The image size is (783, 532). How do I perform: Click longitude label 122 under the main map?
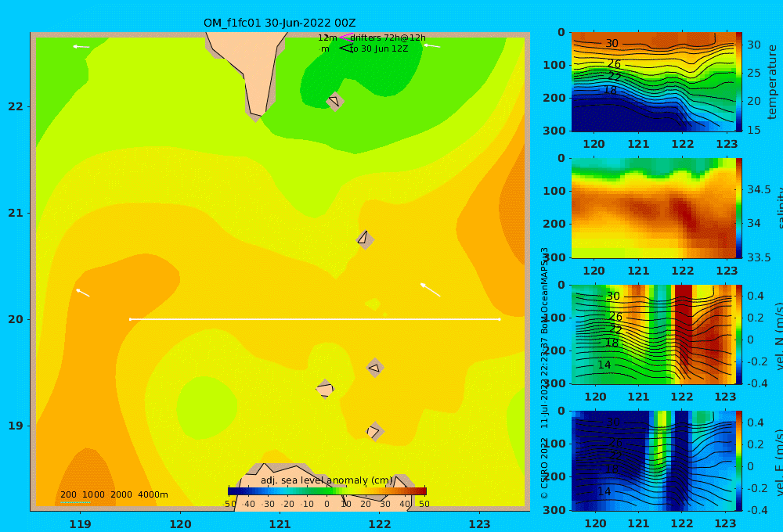click(380, 524)
